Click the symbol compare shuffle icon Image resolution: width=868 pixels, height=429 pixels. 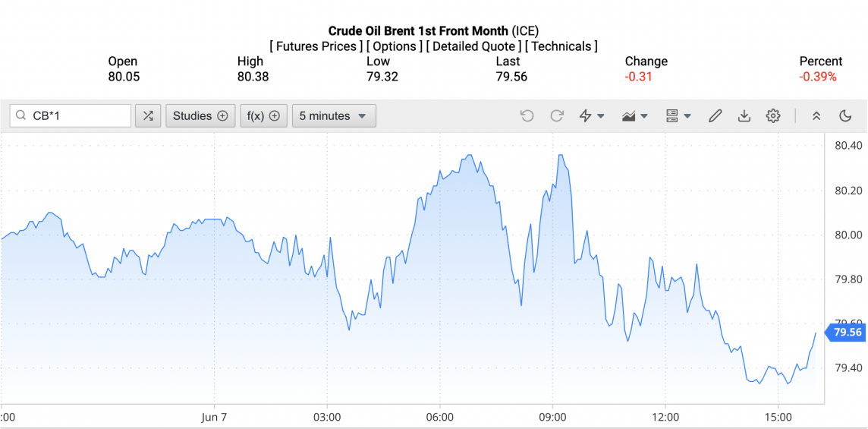(148, 116)
